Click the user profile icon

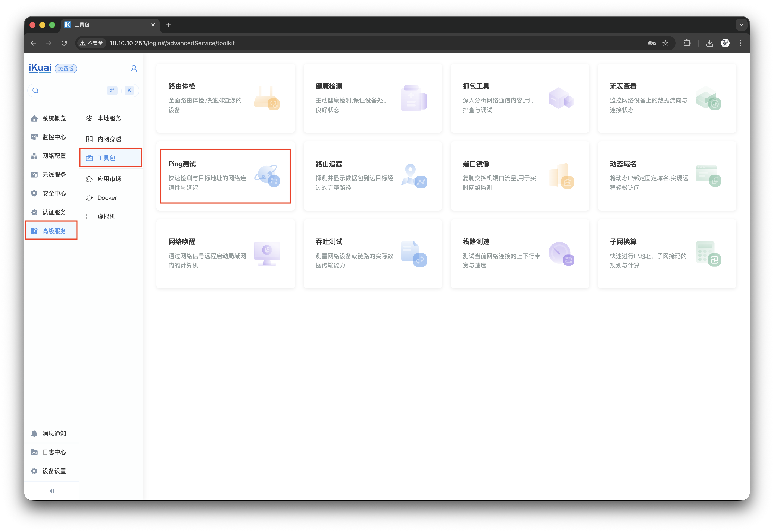pyautogui.click(x=133, y=69)
